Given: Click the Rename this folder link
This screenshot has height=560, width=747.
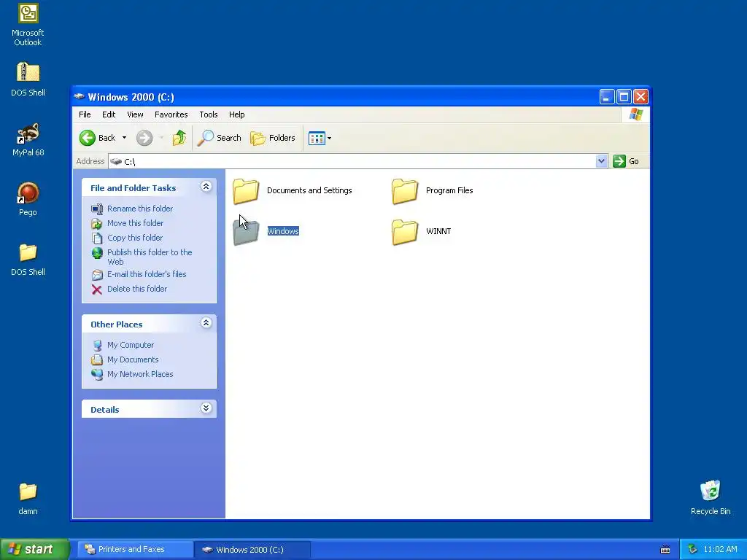Looking at the screenshot, I should pyautogui.click(x=140, y=209).
